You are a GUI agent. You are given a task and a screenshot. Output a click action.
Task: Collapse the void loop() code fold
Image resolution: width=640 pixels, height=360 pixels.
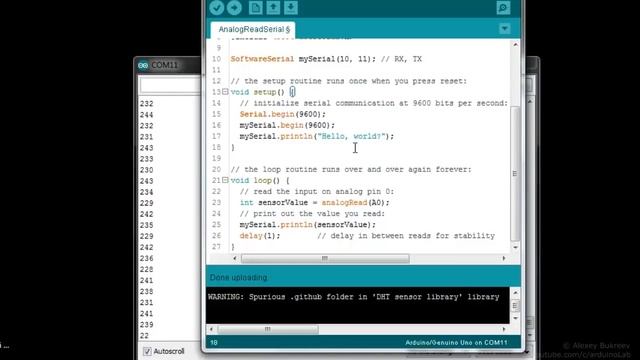(x=225, y=180)
